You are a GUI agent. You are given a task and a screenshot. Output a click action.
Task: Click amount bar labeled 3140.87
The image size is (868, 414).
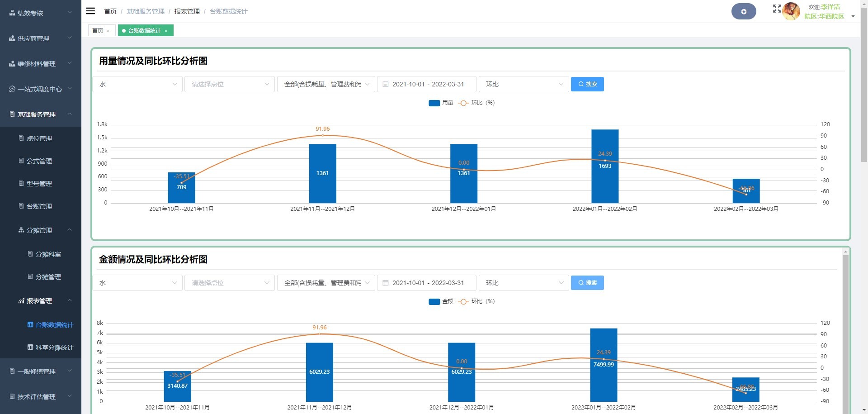click(177, 386)
